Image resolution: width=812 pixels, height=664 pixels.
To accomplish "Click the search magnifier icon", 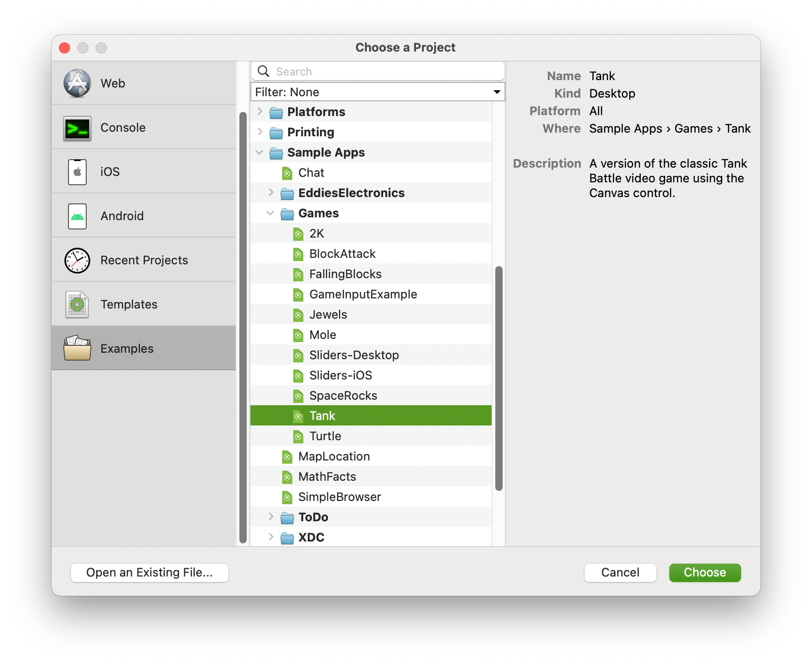I will (263, 71).
